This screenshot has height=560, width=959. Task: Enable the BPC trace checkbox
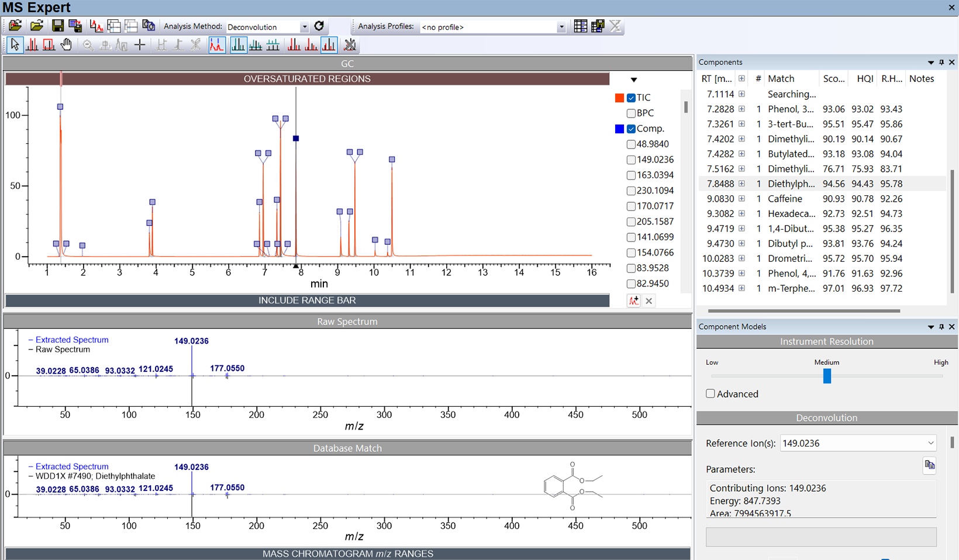click(631, 113)
